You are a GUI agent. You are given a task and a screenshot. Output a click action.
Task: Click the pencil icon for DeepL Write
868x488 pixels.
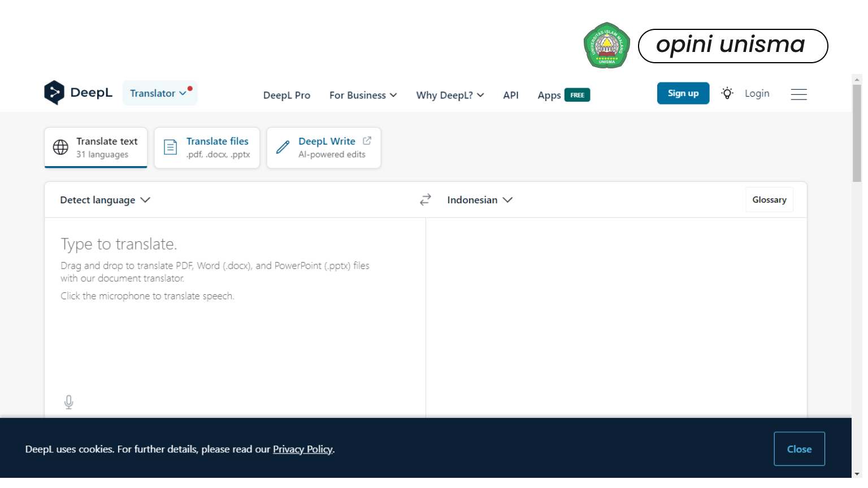pos(283,147)
